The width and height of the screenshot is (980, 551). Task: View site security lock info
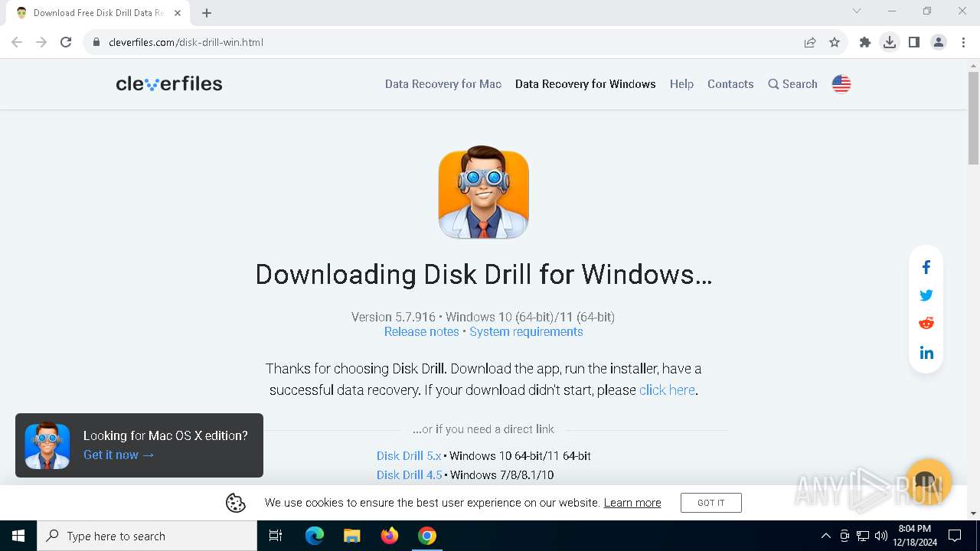[96, 42]
